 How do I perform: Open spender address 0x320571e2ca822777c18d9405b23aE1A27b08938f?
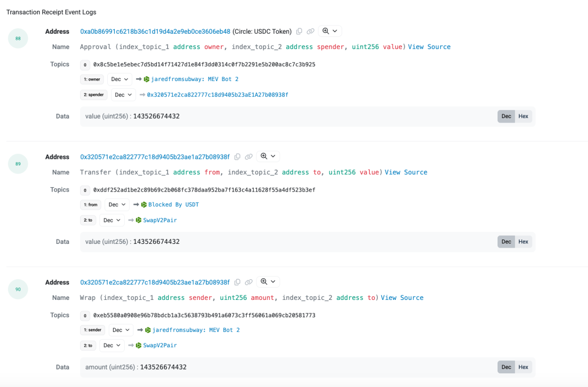tap(217, 95)
